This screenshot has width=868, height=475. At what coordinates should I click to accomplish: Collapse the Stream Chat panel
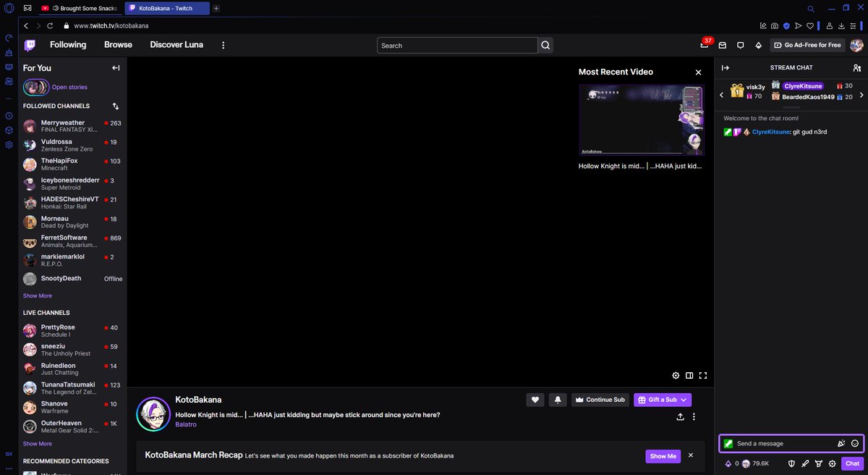(726, 67)
